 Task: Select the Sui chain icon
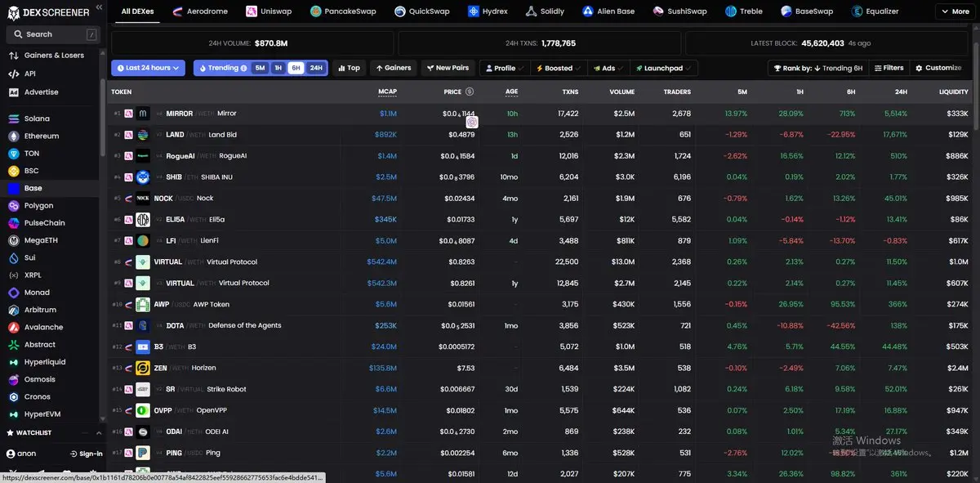[x=13, y=257]
